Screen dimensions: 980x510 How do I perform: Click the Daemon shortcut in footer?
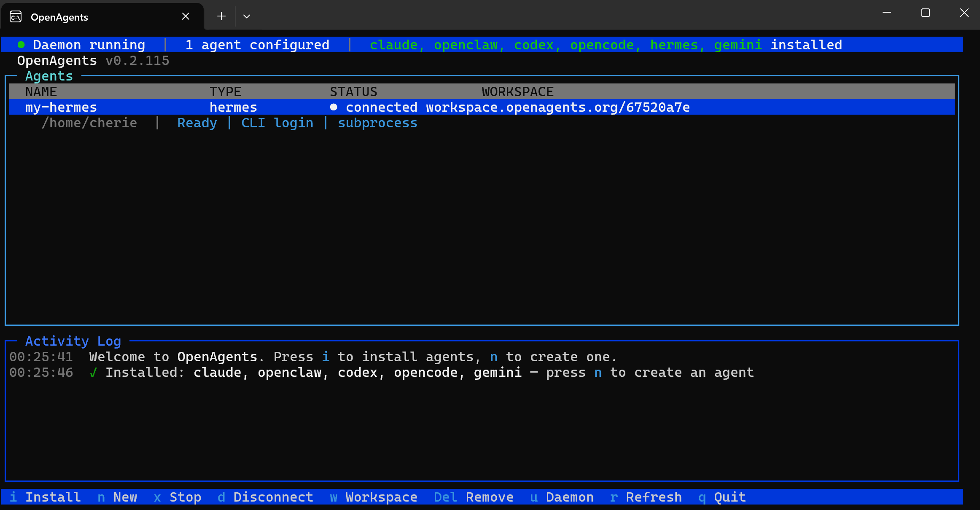click(x=562, y=497)
